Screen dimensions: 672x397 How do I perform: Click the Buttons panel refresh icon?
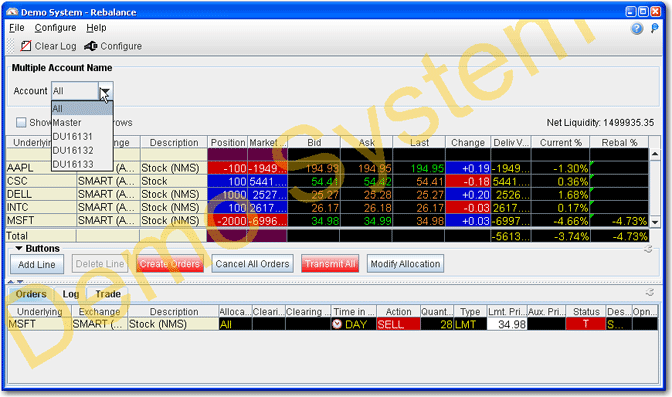[x=648, y=249]
